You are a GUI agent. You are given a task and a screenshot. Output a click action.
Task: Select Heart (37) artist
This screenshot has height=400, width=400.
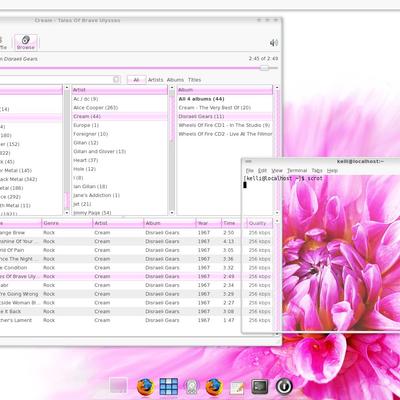[119, 160]
